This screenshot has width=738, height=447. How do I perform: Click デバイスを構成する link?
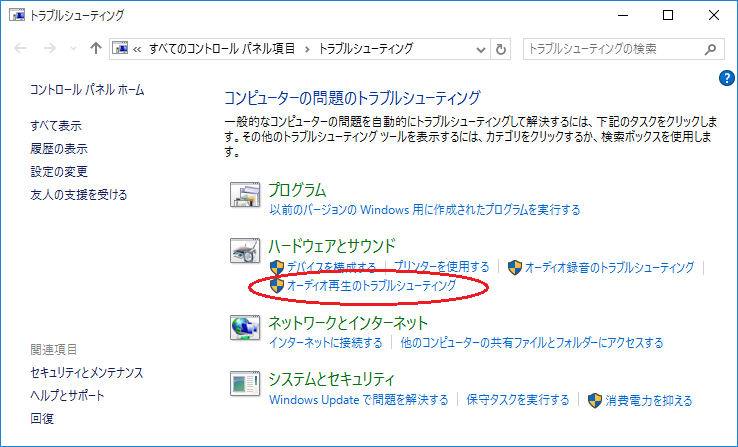pos(331,267)
